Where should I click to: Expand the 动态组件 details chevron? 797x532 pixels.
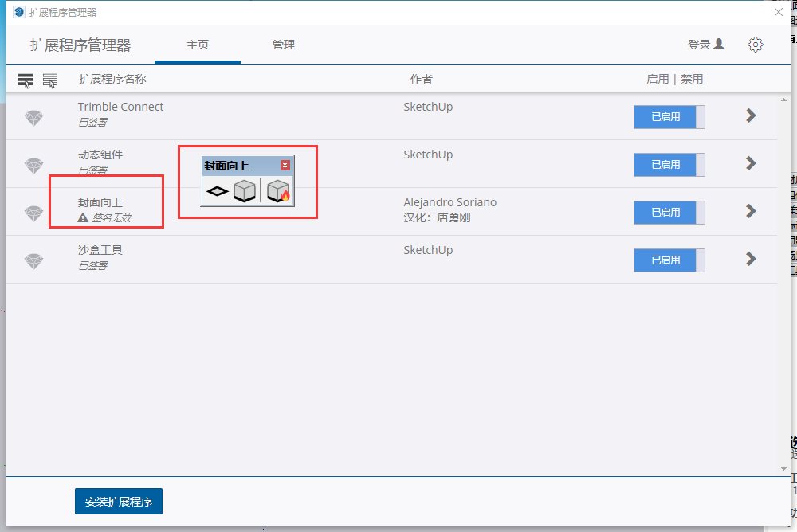pyautogui.click(x=750, y=163)
